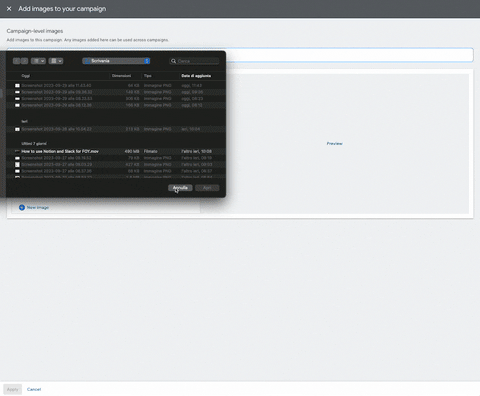Viewport: 480px width, 396px height.
Task: Click the Ultimi 7 giorni group header
Action: click(x=34, y=144)
